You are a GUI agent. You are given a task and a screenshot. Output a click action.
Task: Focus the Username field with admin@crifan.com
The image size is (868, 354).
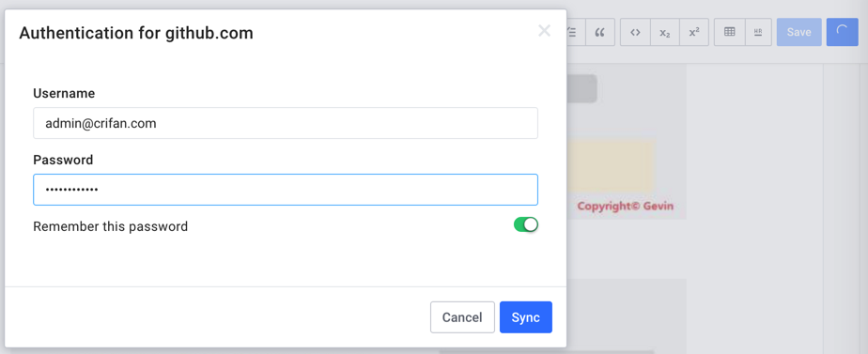click(286, 123)
